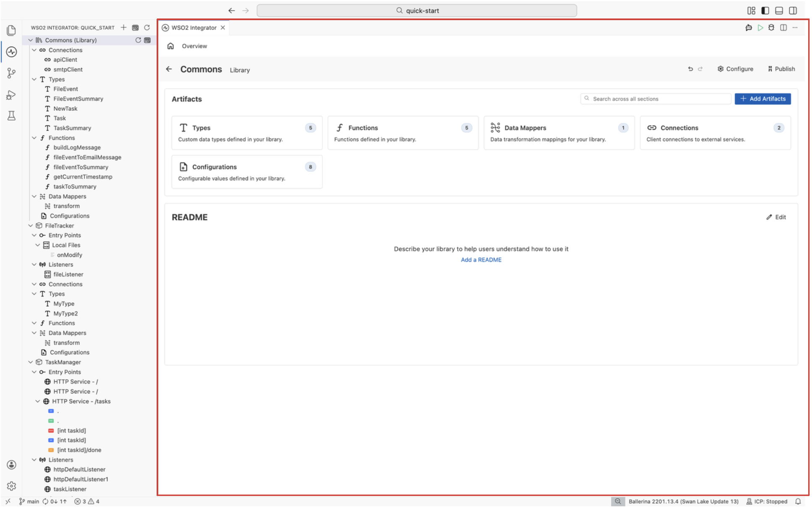Select the WSO2 Integrator editor tab
The image size is (812, 508).
(x=194, y=28)
